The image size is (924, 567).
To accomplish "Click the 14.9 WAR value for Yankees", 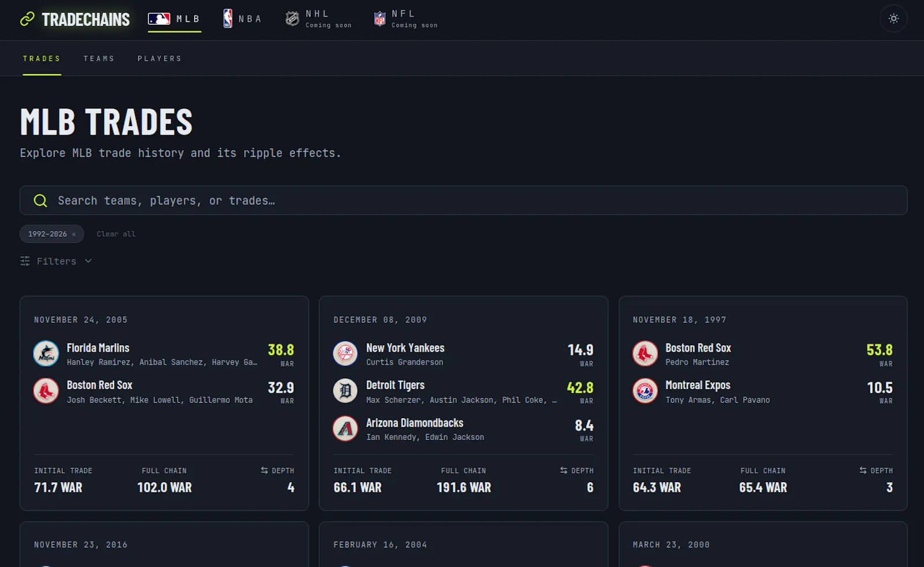I will (580, 350).
